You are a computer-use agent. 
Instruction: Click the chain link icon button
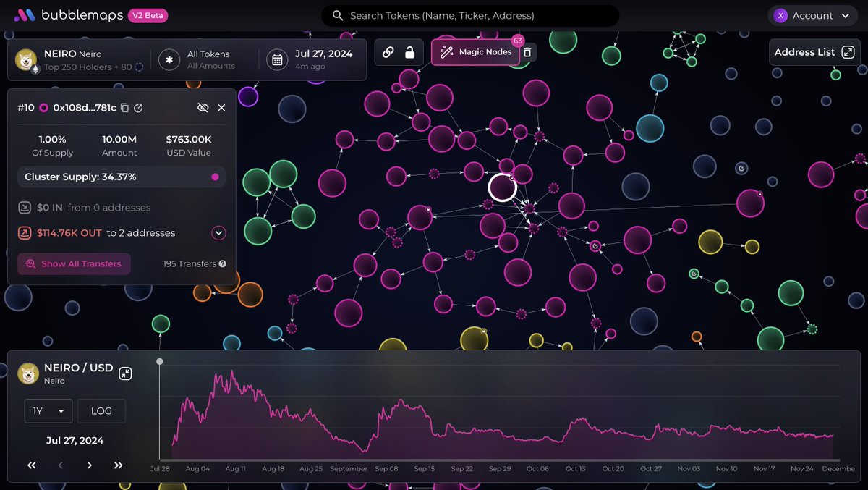[388, 52]
